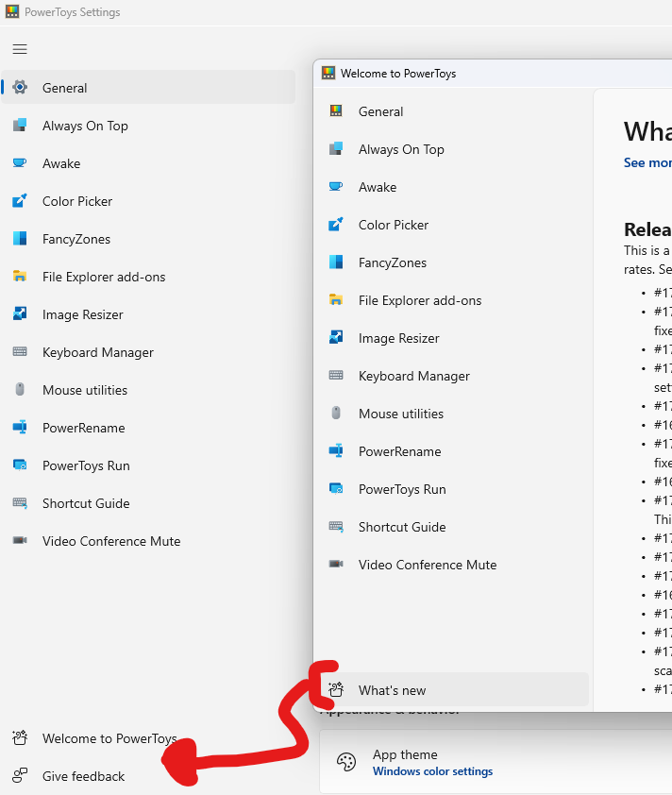
Task: Click What's new icon in Welcome window
Action: [336, 689]
